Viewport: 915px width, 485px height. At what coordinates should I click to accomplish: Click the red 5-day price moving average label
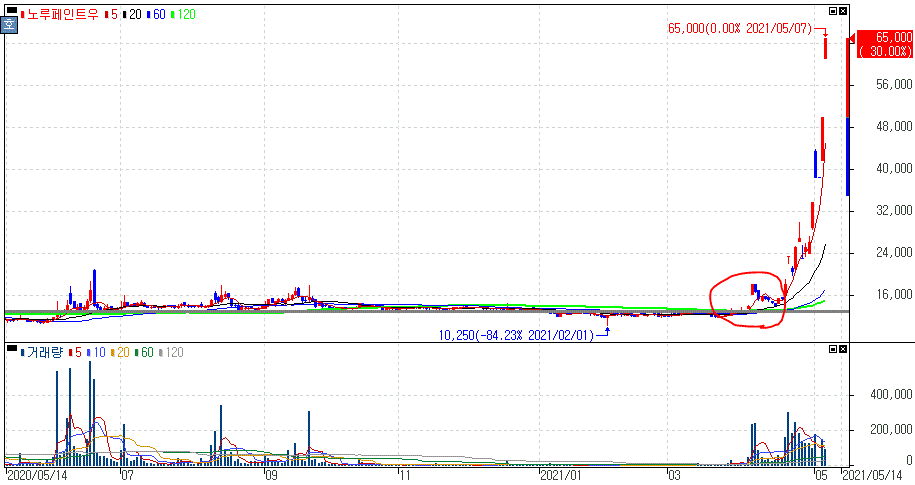click(111, 15)
